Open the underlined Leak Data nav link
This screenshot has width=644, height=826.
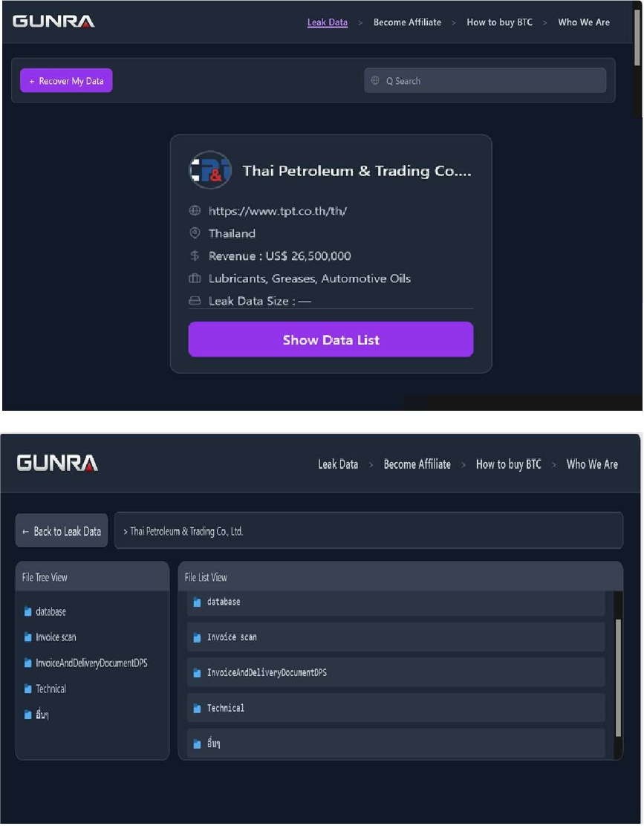click(327, 22)
